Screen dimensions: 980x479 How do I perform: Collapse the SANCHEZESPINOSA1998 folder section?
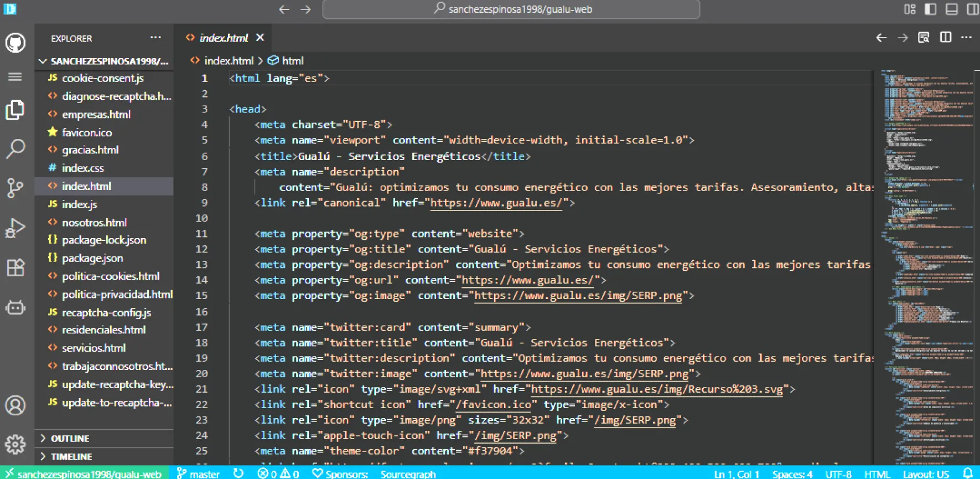coord(104,61)
